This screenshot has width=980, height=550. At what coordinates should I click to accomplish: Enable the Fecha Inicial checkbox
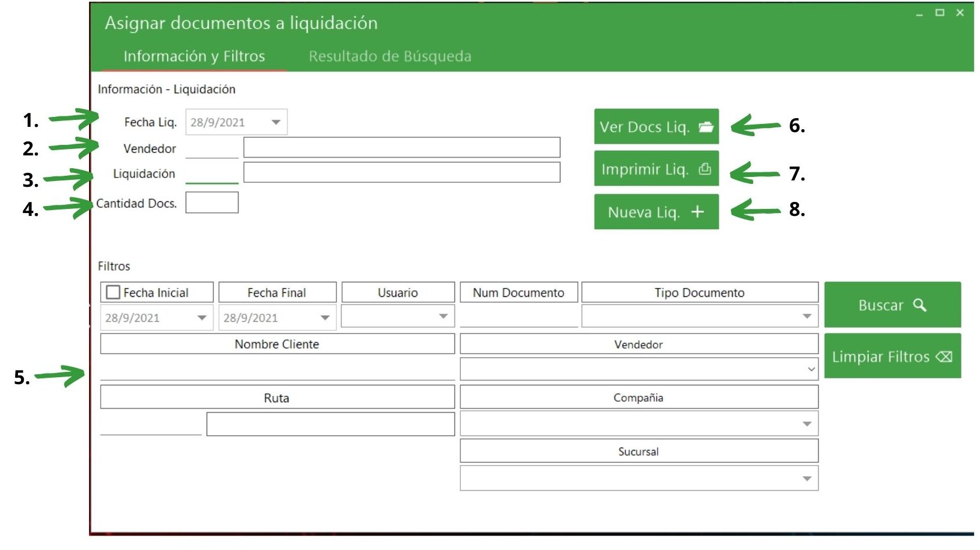point(113,292)
